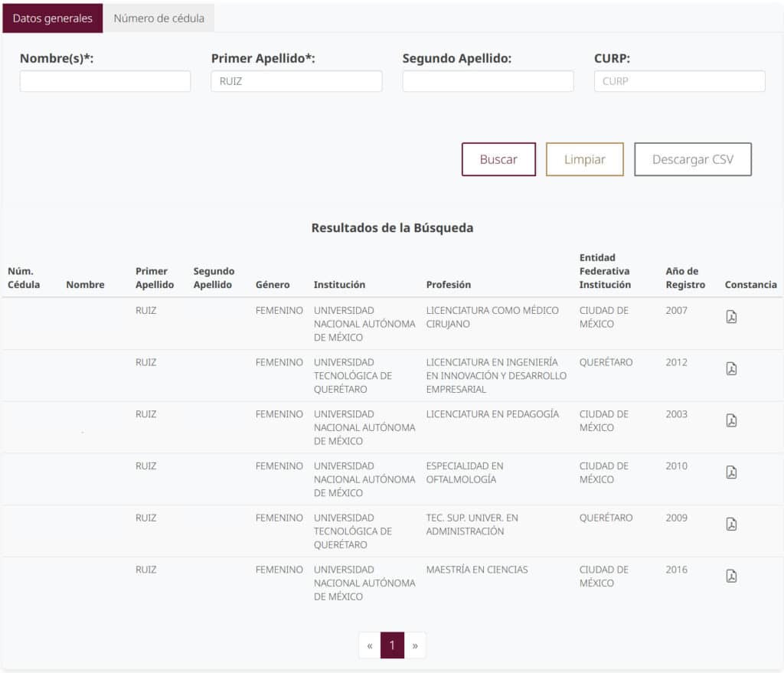Click the Año de Registro column header
This screenshot has height=673, width=784.
682,277
